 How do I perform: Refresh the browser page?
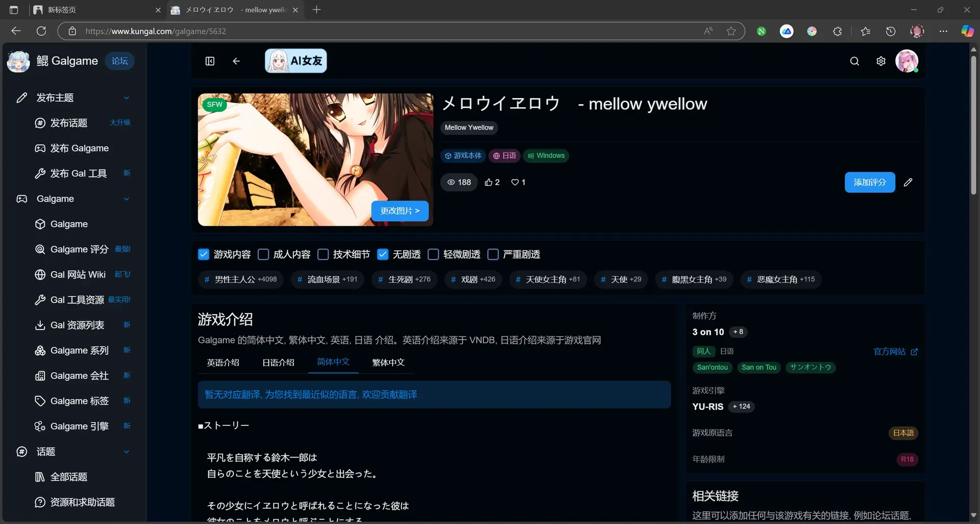(41, 31)
